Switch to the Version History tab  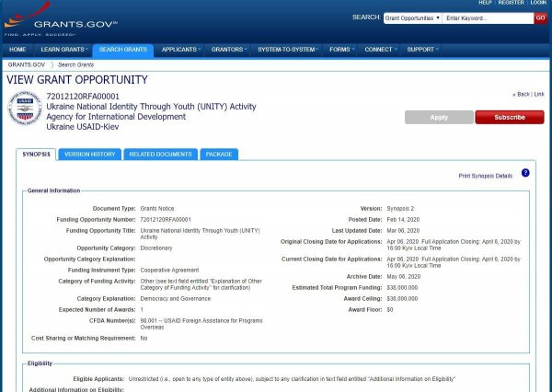[x=89, y=155]
